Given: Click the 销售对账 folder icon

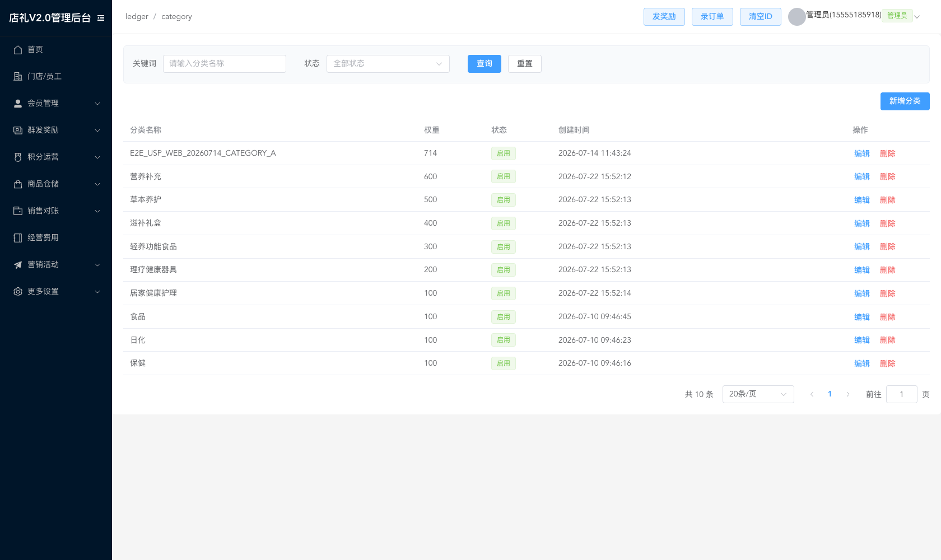Looking at the screenshot, I should click(18, 211).
